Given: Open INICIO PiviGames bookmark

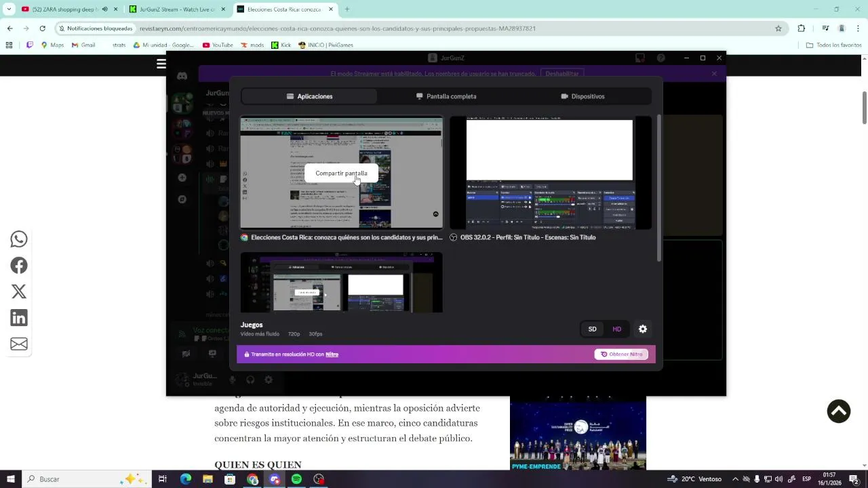Looking at the screenshot, I should click(325, 45).
